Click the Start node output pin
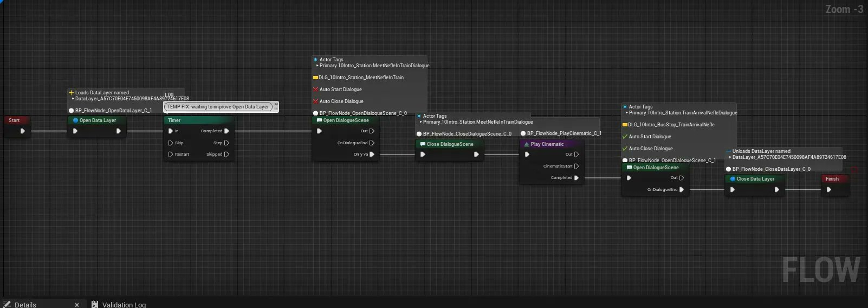The height and width of the screenshot is (308, 868). point(22,131)
